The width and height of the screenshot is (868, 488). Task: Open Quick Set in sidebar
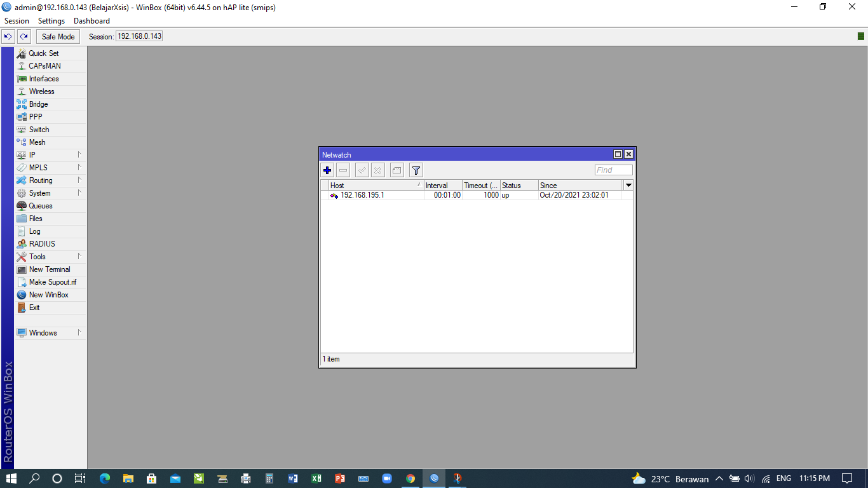50,53
